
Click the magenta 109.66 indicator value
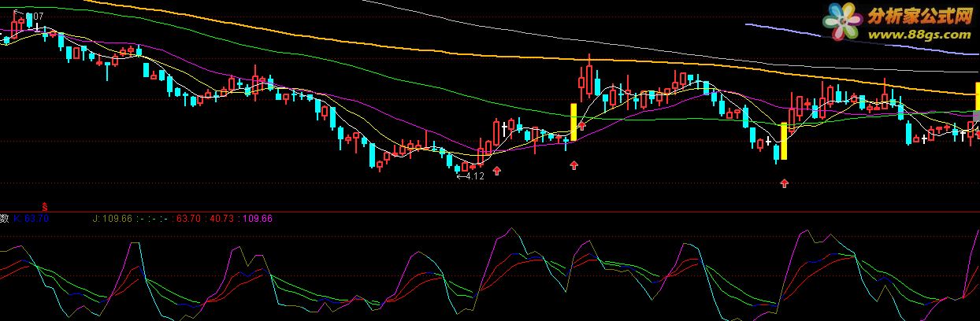point(258,218)
